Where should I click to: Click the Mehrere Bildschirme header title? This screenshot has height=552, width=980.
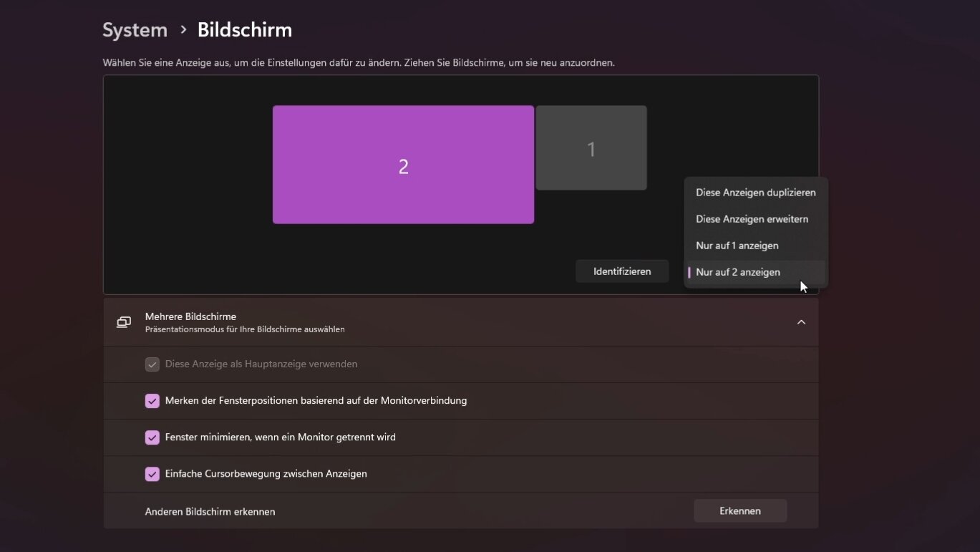tap(190, 316)
